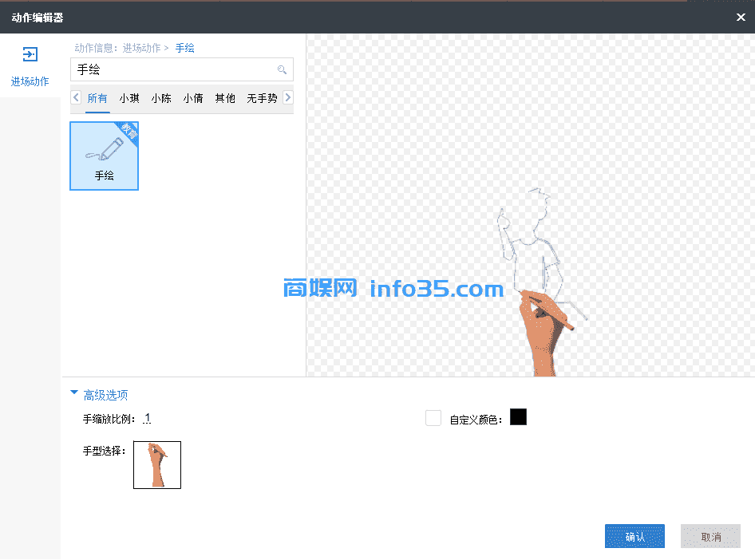The width and height of the screenshot is (755, 560).
Task: Switch to the 小陈 tab
Action: (x=161, y=99)
